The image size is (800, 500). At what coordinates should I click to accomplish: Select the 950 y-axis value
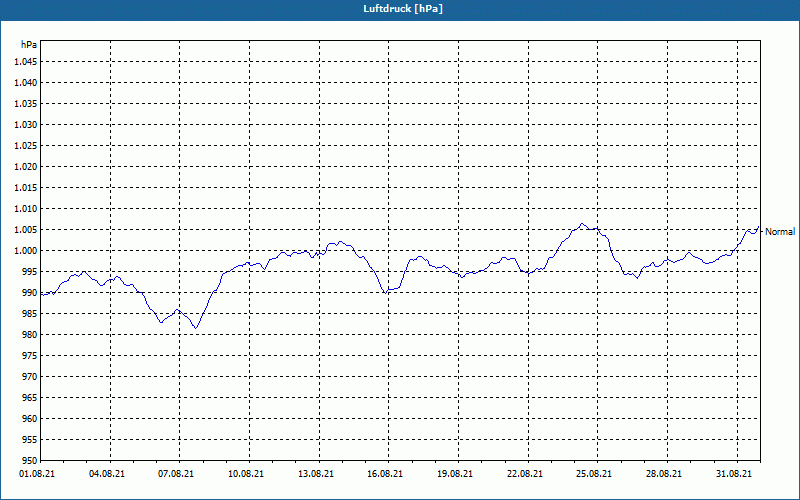[29, 460]
